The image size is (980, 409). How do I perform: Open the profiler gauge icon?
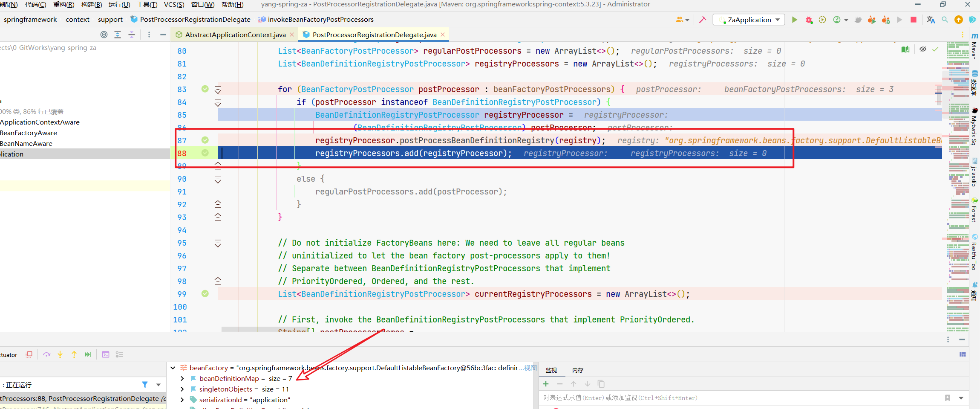pos(837,20)
